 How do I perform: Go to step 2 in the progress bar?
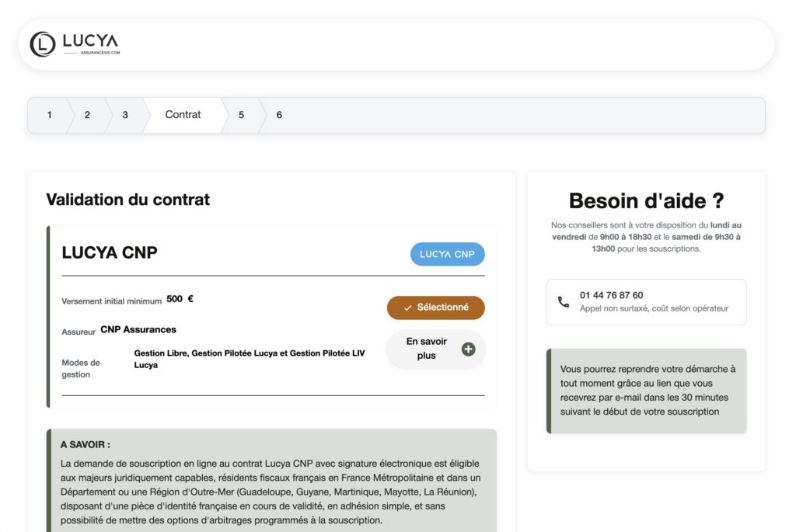click(87, 115)
